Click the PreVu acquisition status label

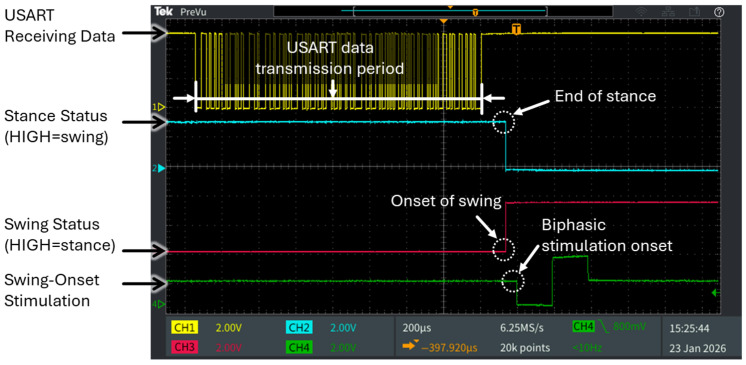(x=194, y=11)
